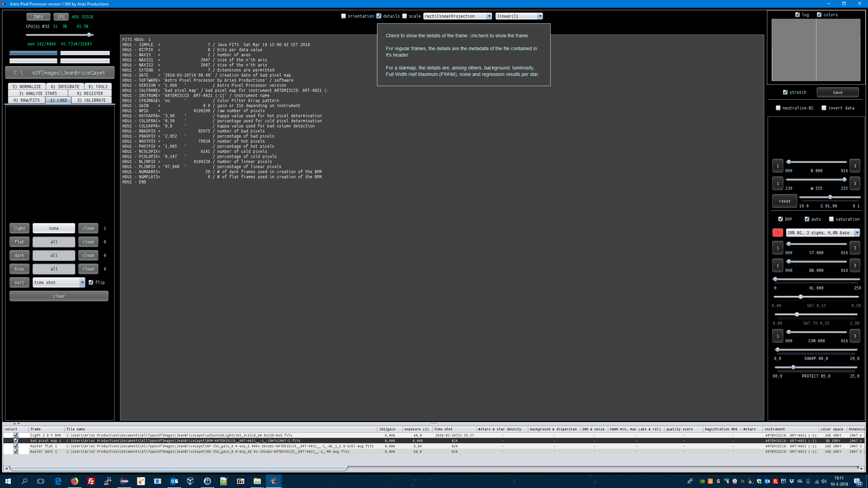Click the red question mark help button

[777, 232]
